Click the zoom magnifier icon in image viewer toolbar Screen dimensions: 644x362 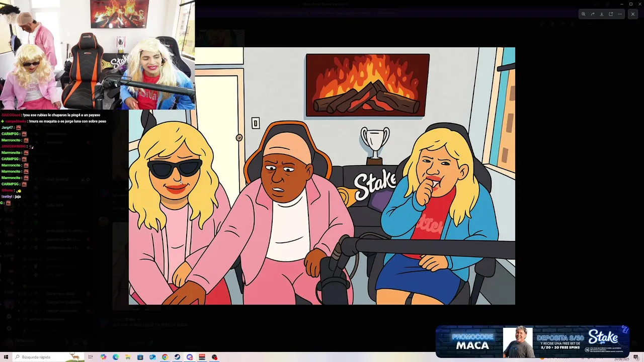(584, 14)
